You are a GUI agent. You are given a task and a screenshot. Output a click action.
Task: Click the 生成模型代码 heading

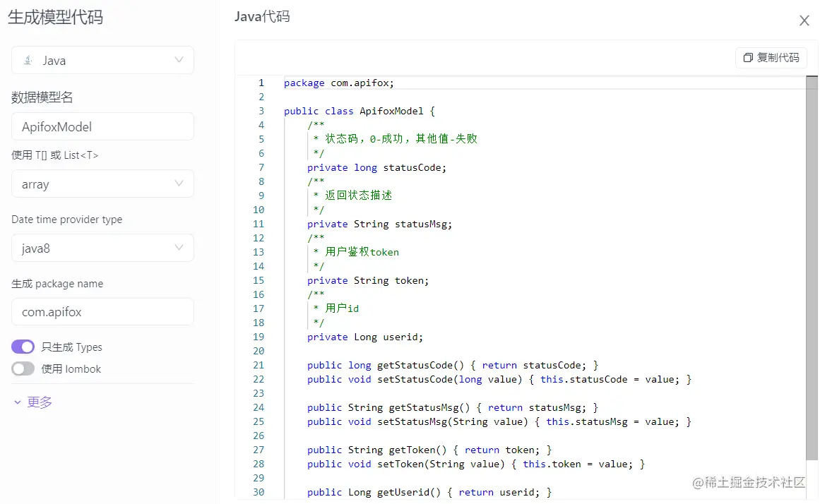click(x=55, y=17)
